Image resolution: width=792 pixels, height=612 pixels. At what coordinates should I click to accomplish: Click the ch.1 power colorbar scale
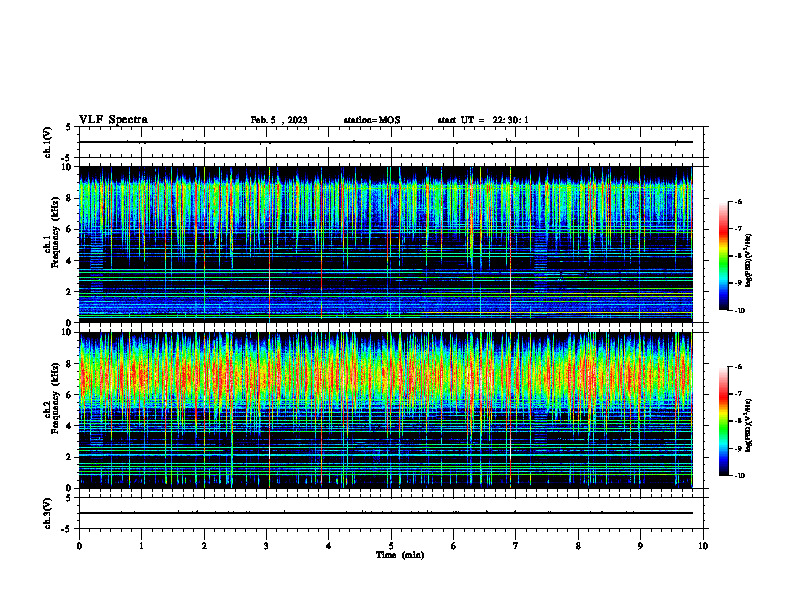723,256
